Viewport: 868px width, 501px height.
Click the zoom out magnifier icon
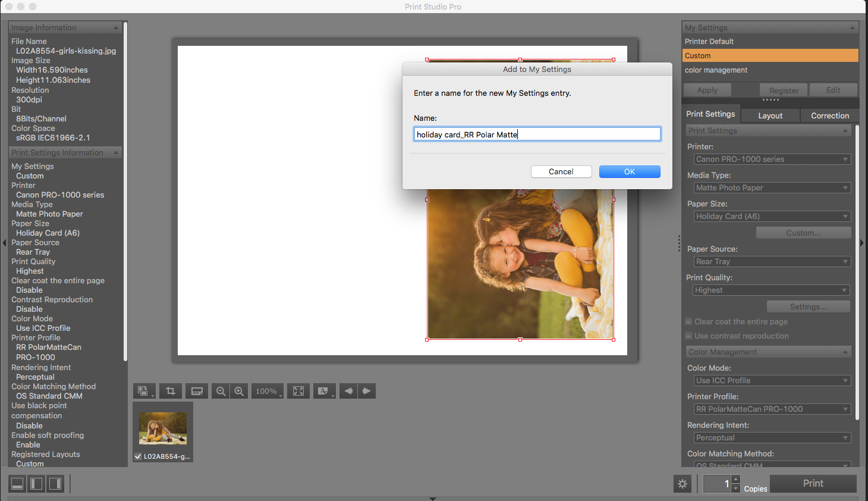(x=221, y=391)
